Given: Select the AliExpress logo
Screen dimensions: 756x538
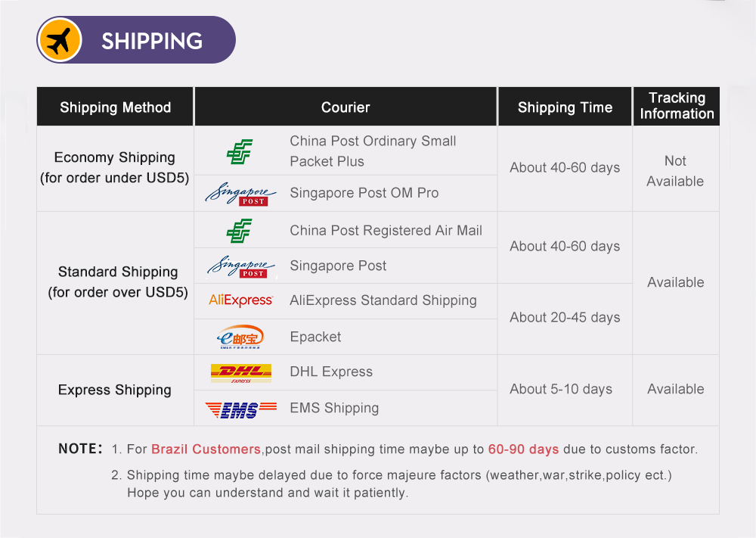Looking at the screenshot, I should tap(240, 300).
